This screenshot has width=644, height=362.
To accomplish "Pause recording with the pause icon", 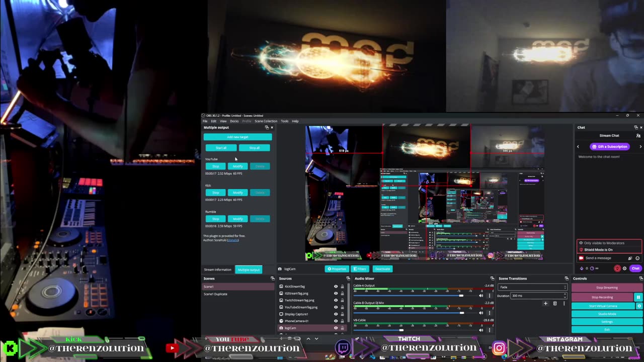I will [x=638, y=297].
